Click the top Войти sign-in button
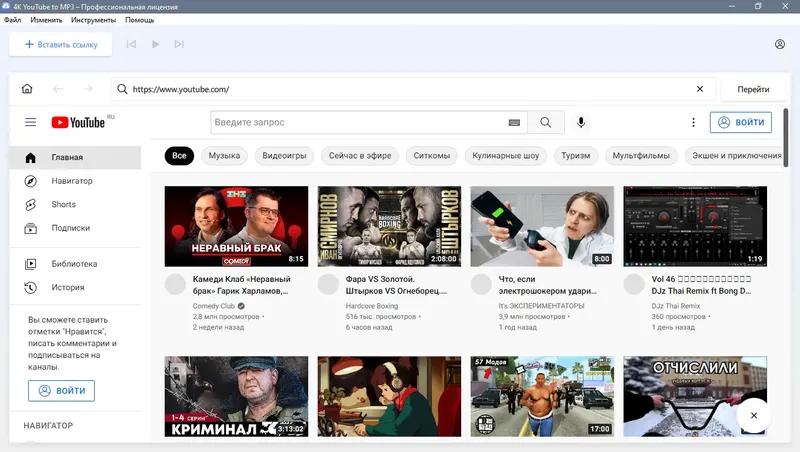This screenshot has width=800, height=452. [741, 122]
